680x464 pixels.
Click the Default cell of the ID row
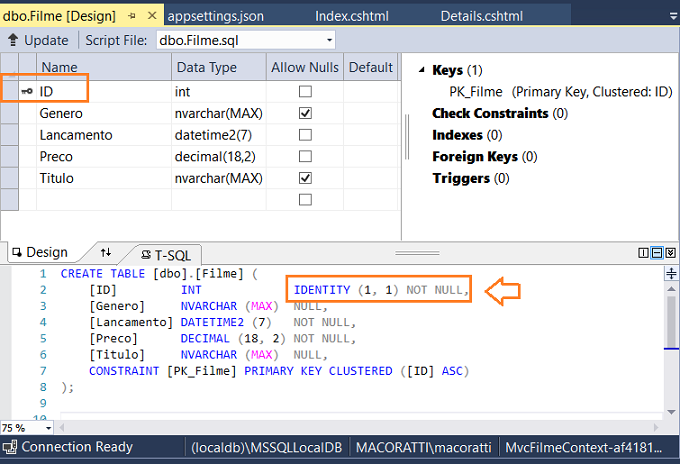pos(371,91)
